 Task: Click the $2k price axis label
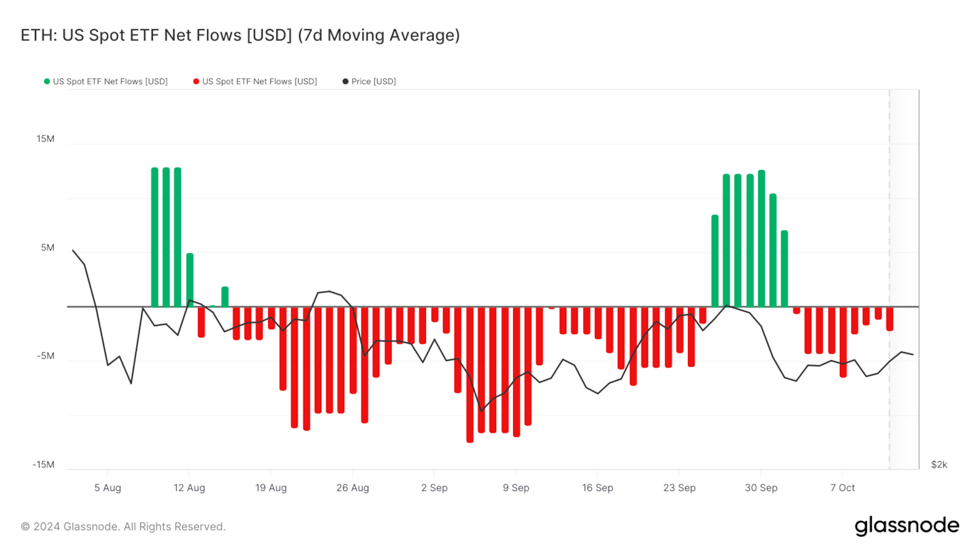coord(938,465)
